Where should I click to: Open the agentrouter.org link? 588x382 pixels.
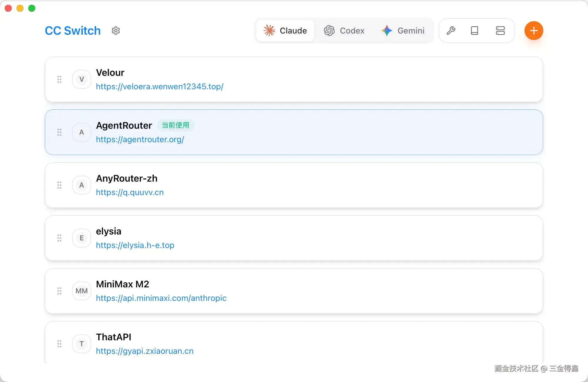coord(140,140)
